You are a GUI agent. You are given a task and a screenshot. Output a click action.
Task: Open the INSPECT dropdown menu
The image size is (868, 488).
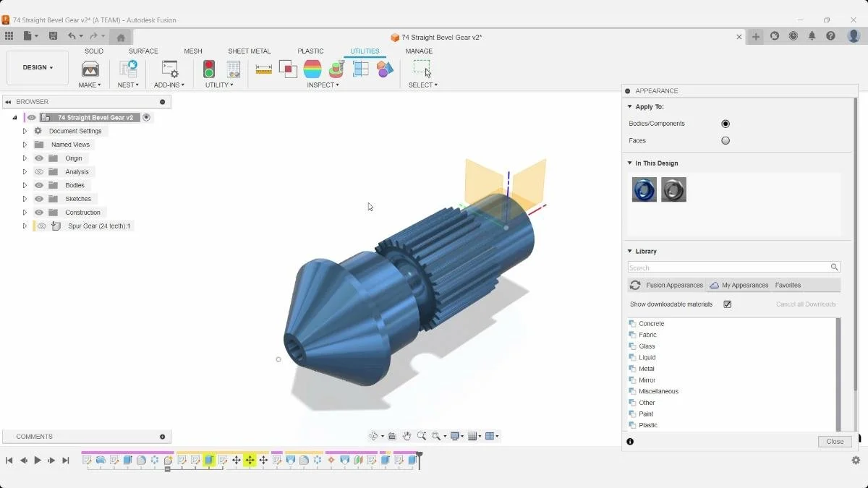click(x=323, y=85)
